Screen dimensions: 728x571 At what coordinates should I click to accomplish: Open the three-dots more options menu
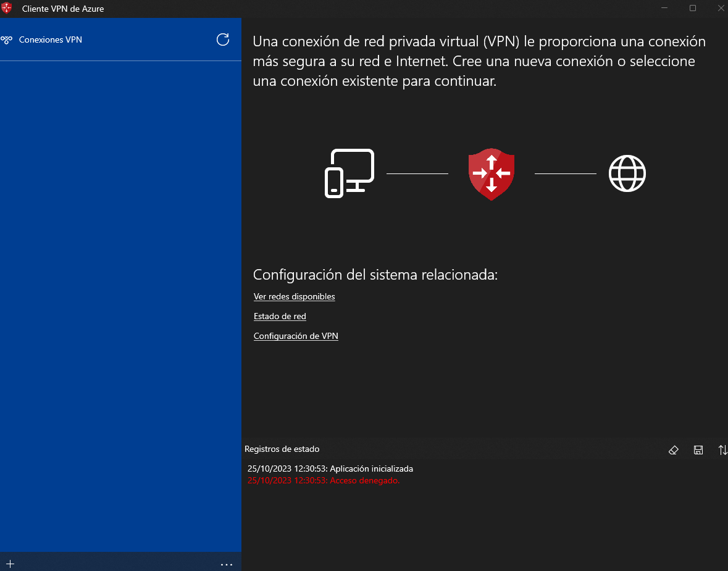click(227, 564)
